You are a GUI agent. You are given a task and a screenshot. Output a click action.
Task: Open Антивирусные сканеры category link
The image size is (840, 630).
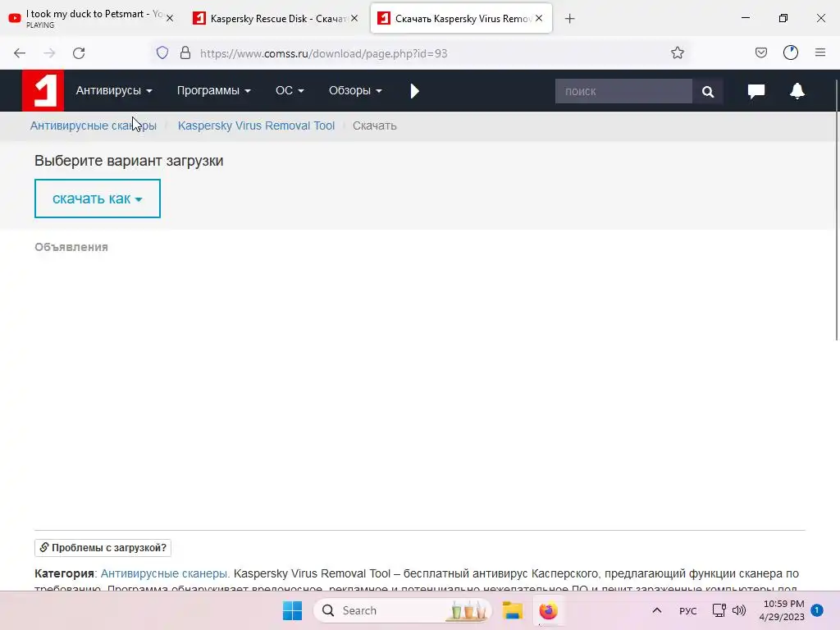[164, 573]
